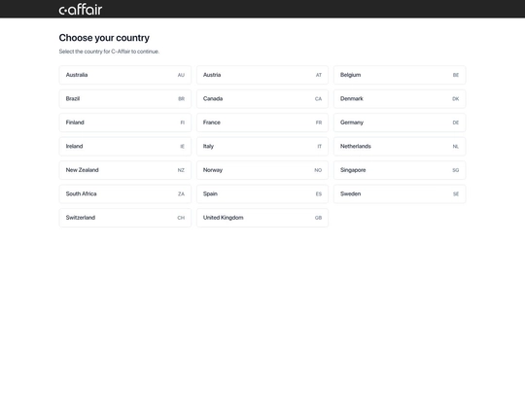Select Germany country option
Viewport: 525px width, 420px height.
(400, 122)
